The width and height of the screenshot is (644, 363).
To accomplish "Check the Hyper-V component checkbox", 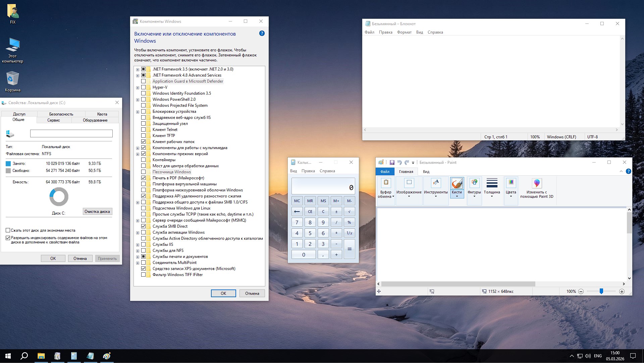I will pos(144,87).
